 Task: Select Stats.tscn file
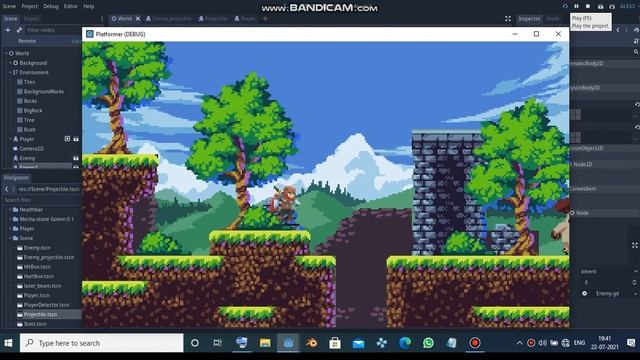[35, 324]
